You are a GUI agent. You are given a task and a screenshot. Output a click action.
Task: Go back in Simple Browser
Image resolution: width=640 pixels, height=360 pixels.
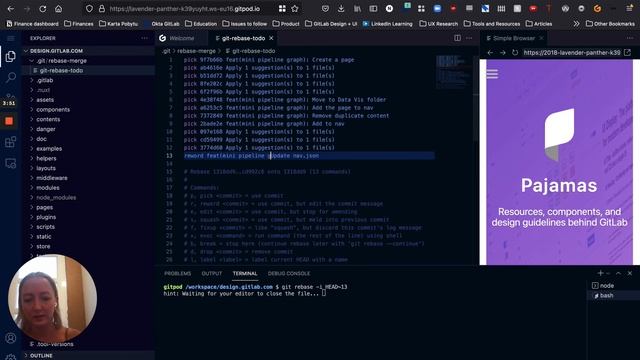tap(490, 53)
